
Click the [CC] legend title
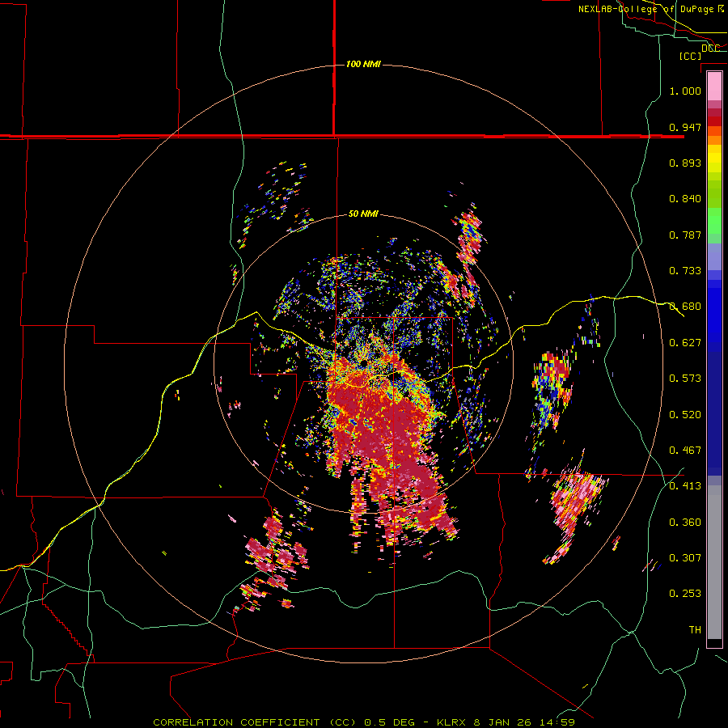(690, 56)
